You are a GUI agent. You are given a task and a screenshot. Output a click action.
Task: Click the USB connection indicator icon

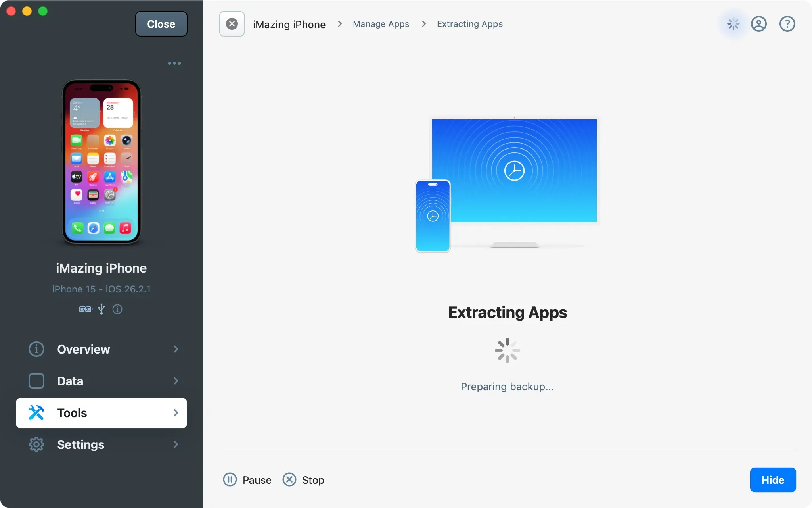tap(101, 309)
